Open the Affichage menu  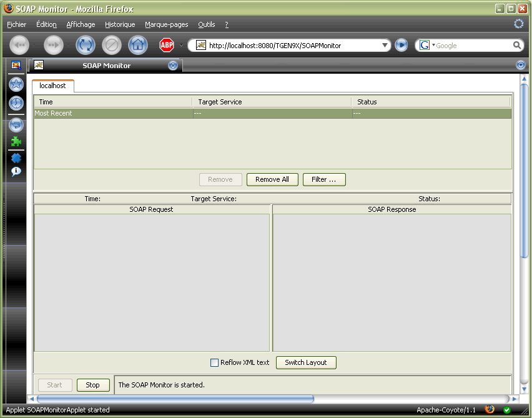[81, 24]
